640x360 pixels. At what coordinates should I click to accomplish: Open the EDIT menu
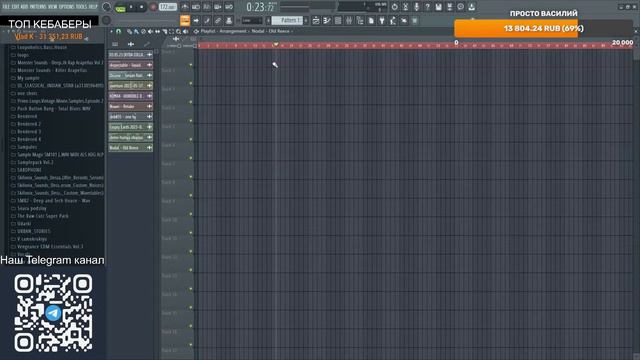[x=15, y=7]
